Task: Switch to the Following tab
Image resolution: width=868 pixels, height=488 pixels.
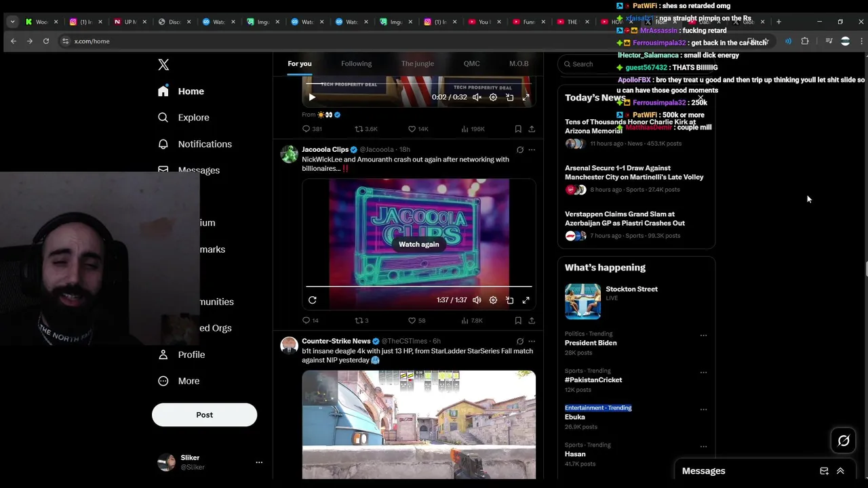Action: pos(356,64)
